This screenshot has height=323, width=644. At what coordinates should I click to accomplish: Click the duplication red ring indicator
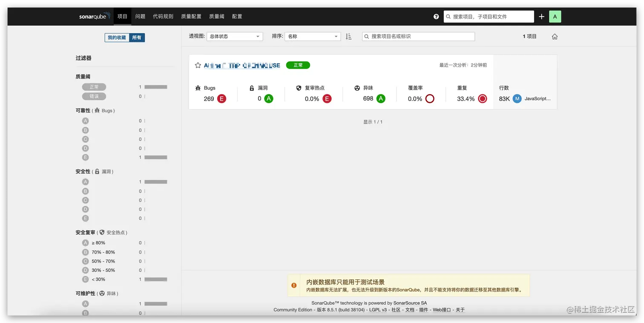coord(482,99)
